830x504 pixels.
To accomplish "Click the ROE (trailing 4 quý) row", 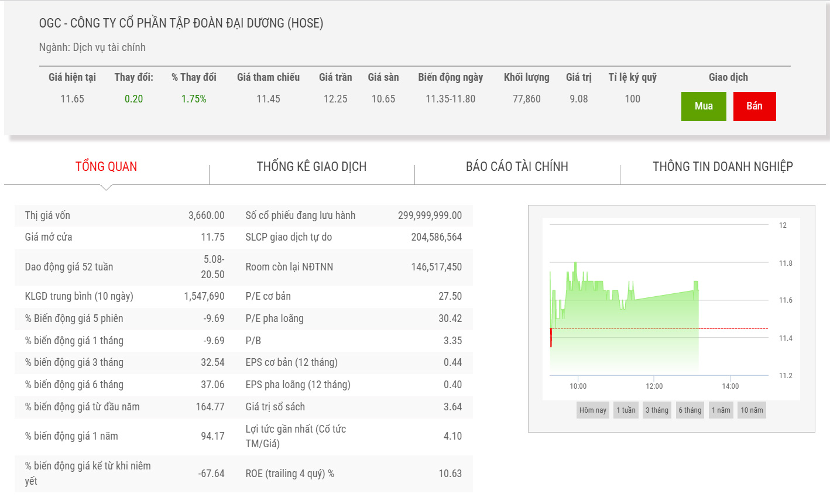I will (x=353, y=474).
